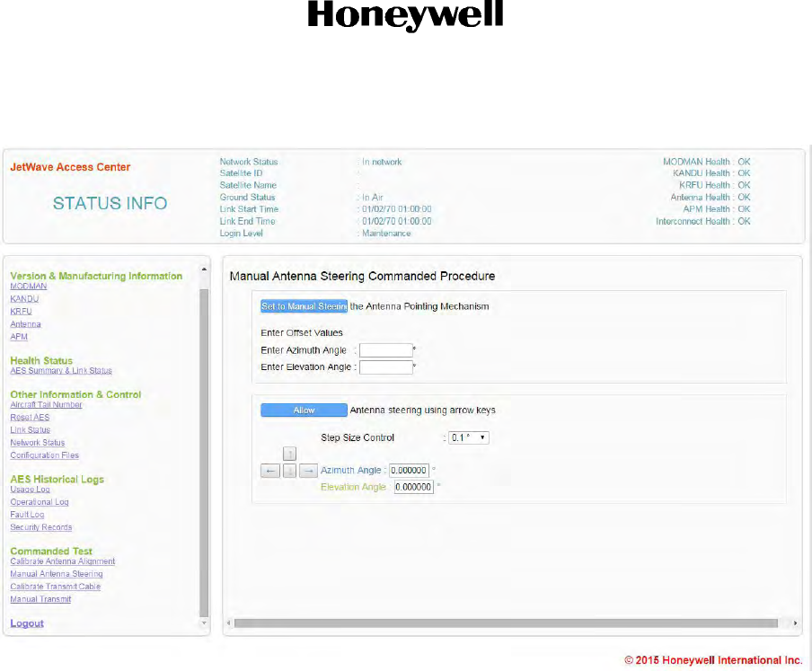Open AES Summary & Link Status
812x671 pixels.
point(61,371)
